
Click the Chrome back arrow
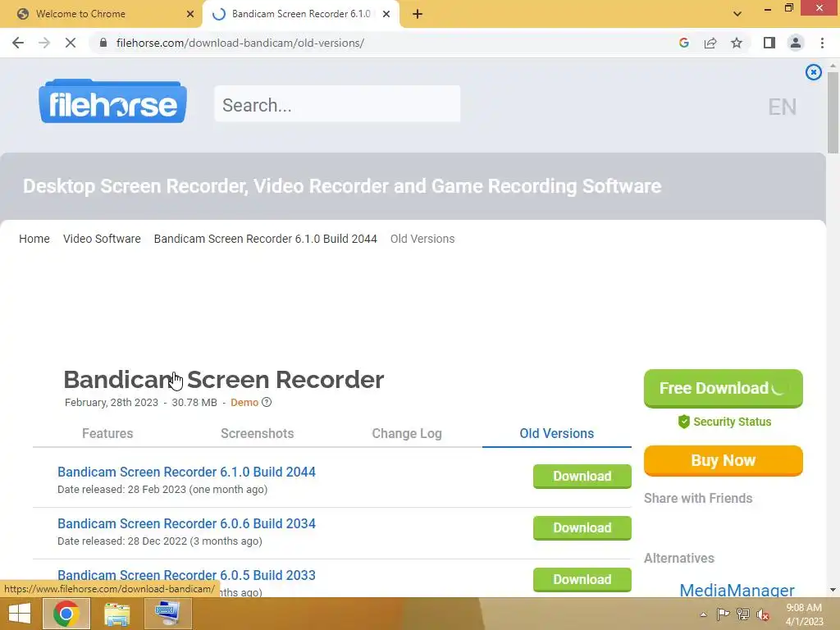[18, 43]
